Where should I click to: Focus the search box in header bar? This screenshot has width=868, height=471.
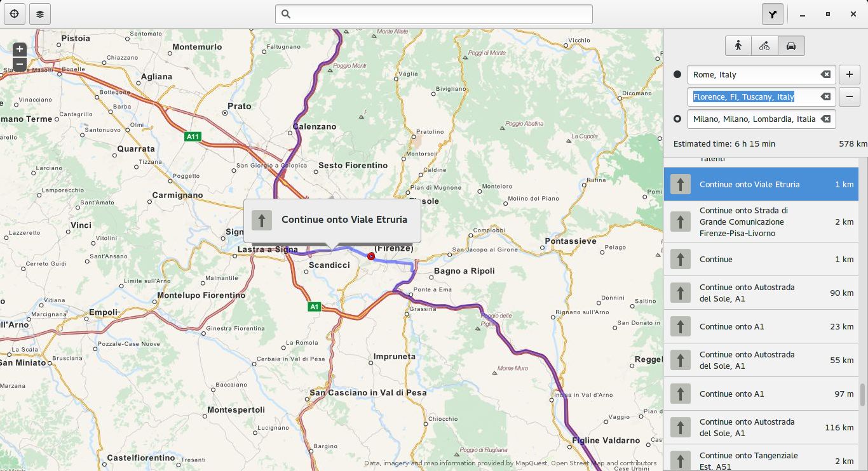point(434,14)
